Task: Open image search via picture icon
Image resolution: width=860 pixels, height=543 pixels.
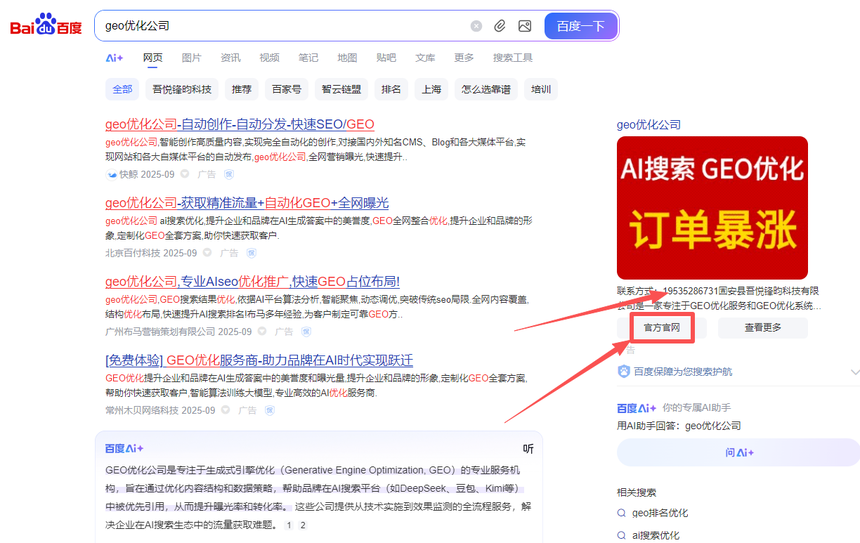Action: (524, 26)
